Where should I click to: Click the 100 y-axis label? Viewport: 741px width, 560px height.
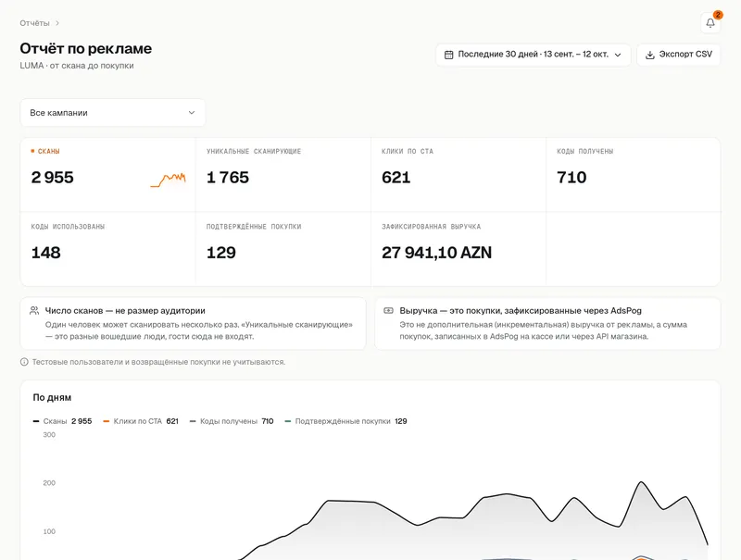point(49,531)
